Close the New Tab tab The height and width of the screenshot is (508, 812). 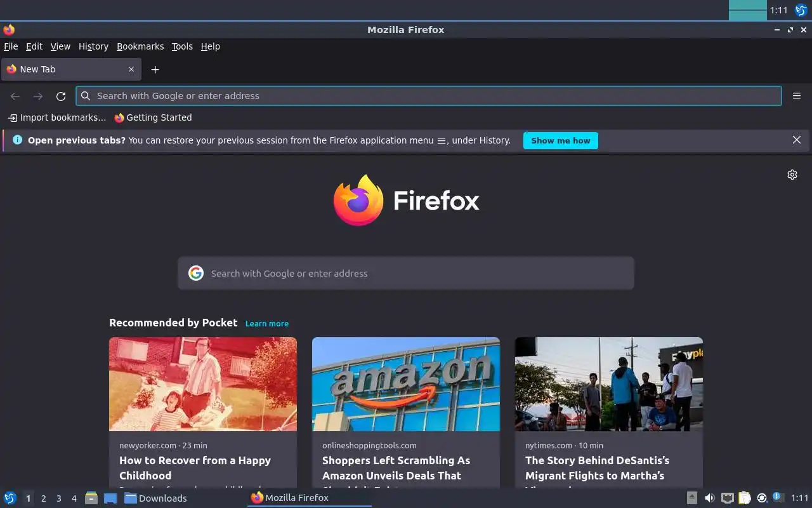pos(131,69)
